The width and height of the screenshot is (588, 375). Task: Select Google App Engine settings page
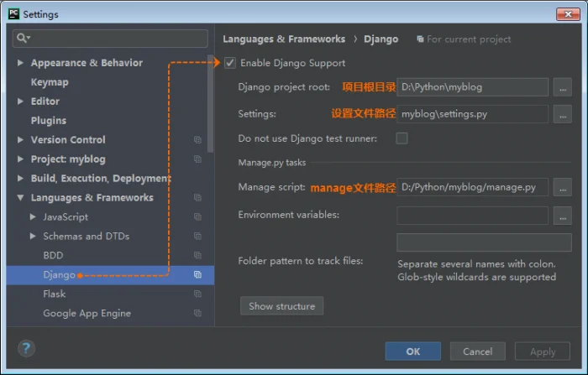87,313
